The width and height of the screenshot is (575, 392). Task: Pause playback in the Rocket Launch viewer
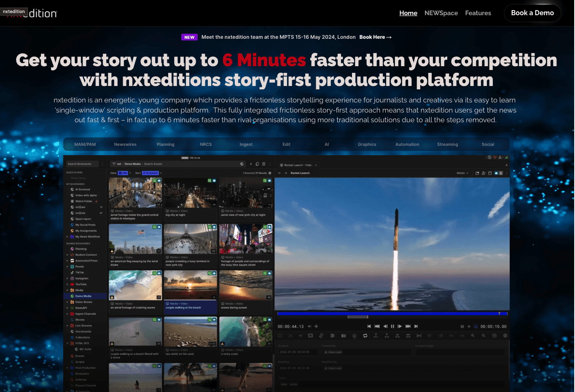pos(392,326)
